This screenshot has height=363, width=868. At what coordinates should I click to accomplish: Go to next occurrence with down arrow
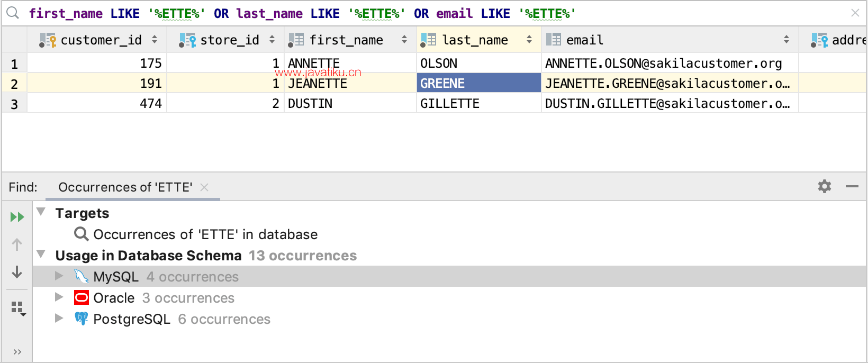[17, 272]
